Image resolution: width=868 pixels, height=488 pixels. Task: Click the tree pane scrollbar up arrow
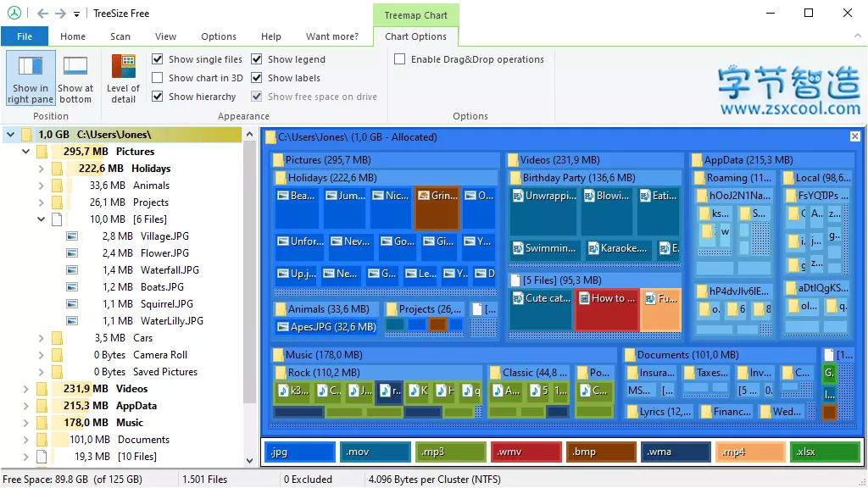point(250,134)
